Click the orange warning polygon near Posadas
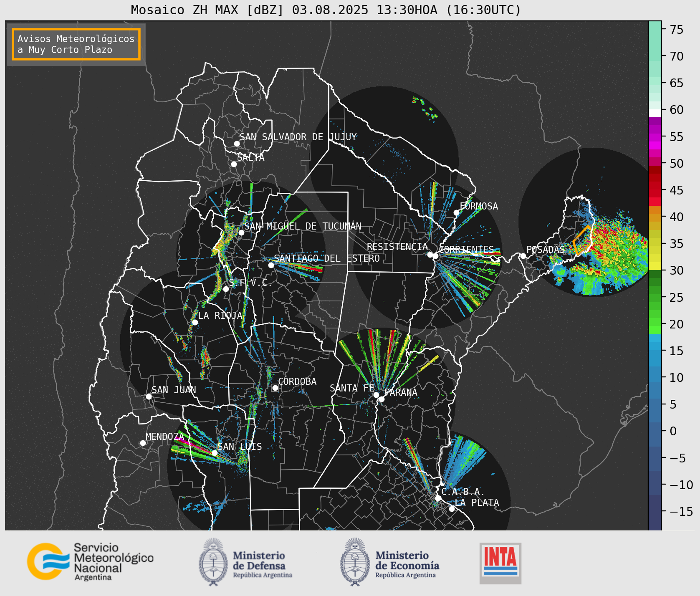Image resolution: width=700 pixels, height=596 pixels. [583, 240]
